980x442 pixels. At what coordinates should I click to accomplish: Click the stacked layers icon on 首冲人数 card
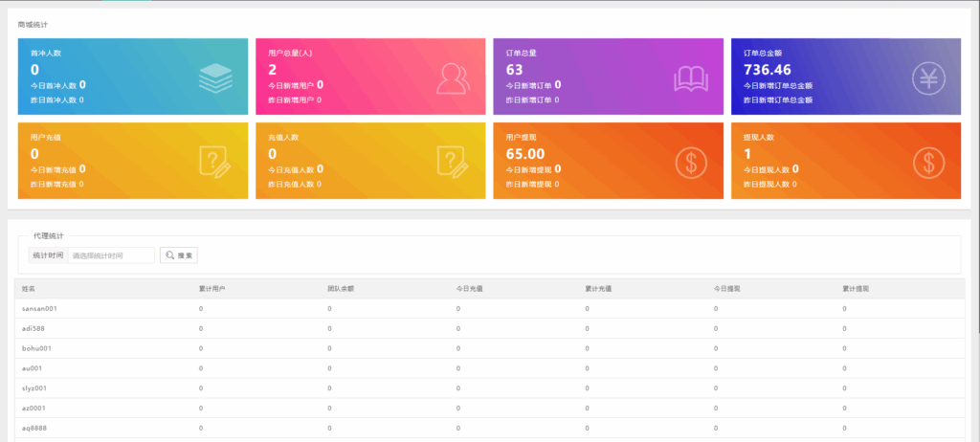coord(215,77)
